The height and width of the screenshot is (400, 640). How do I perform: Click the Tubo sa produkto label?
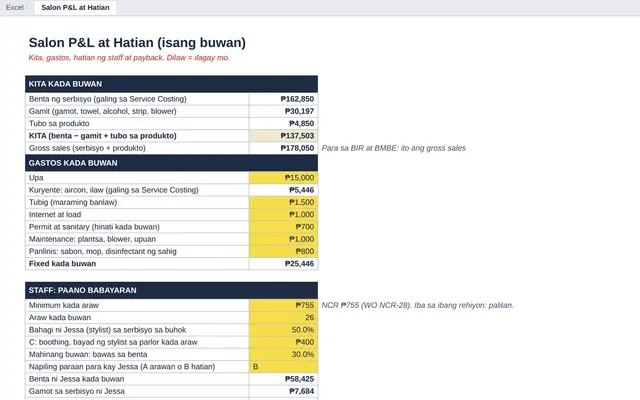137,123
